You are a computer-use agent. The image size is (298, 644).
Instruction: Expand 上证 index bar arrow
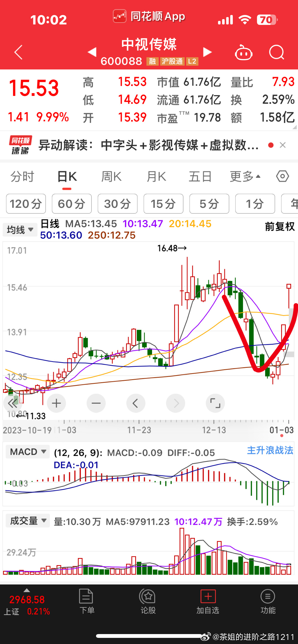click(x=27, y=590)
